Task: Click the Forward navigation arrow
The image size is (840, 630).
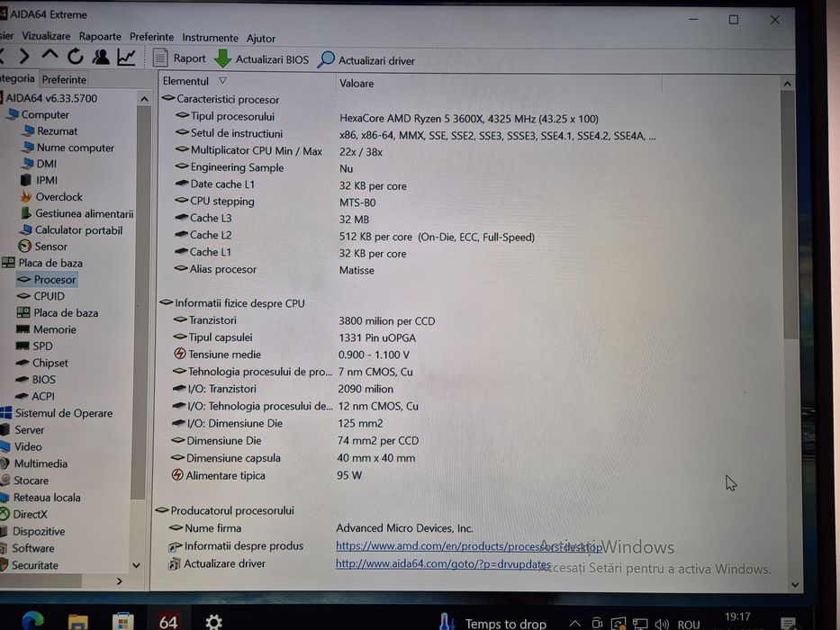Action: point(23,56)
